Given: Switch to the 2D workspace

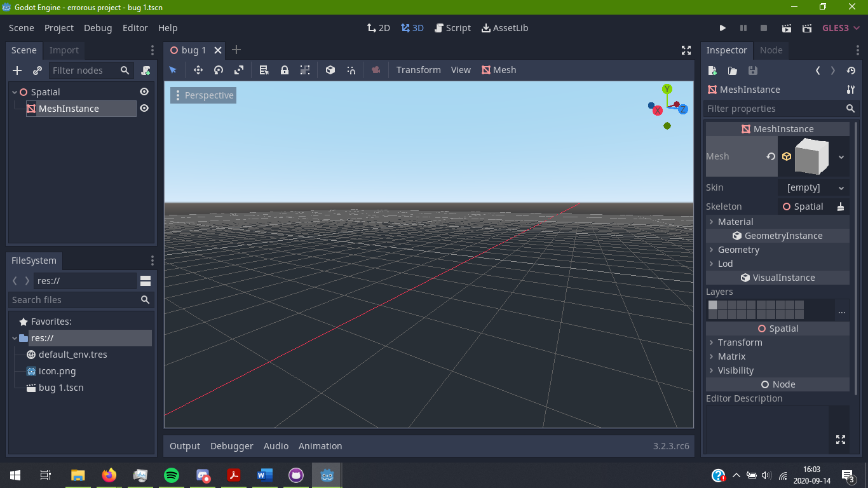Looking at the screenshot, I should 378,28.
